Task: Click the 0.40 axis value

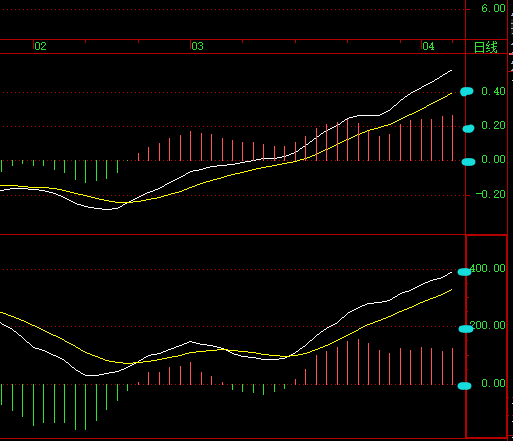Action: 493,91
